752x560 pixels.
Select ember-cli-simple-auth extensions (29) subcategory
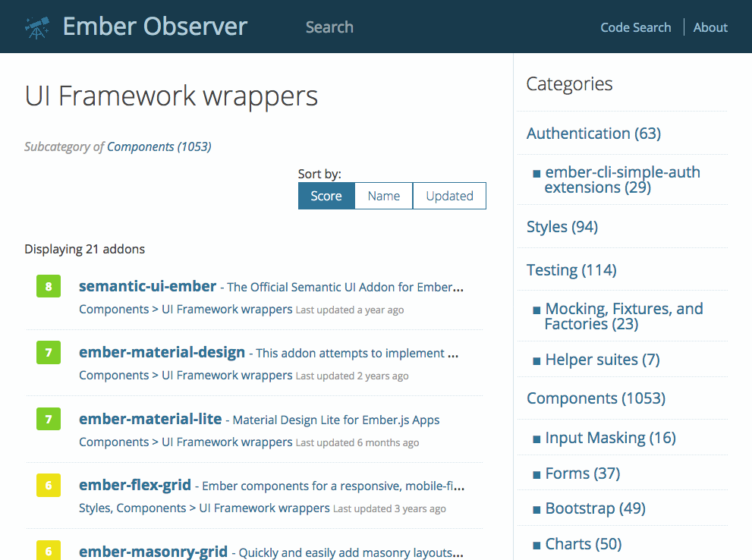622,180
